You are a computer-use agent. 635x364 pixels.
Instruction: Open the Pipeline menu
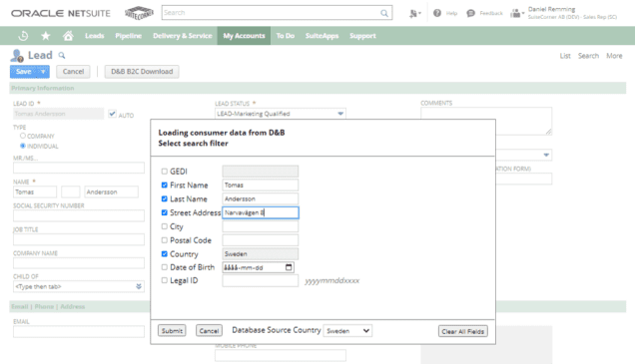click(129, 36)
